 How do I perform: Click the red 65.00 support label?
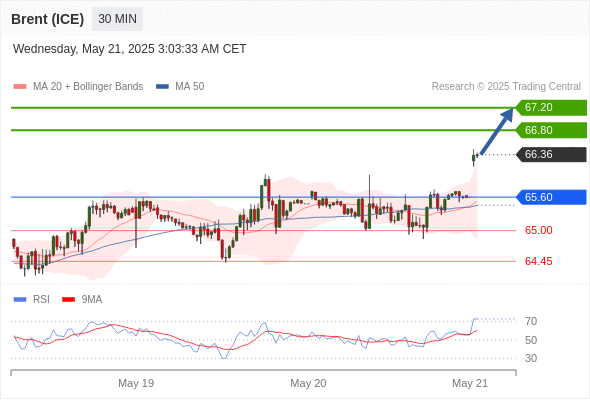click(x=538, y=230)
